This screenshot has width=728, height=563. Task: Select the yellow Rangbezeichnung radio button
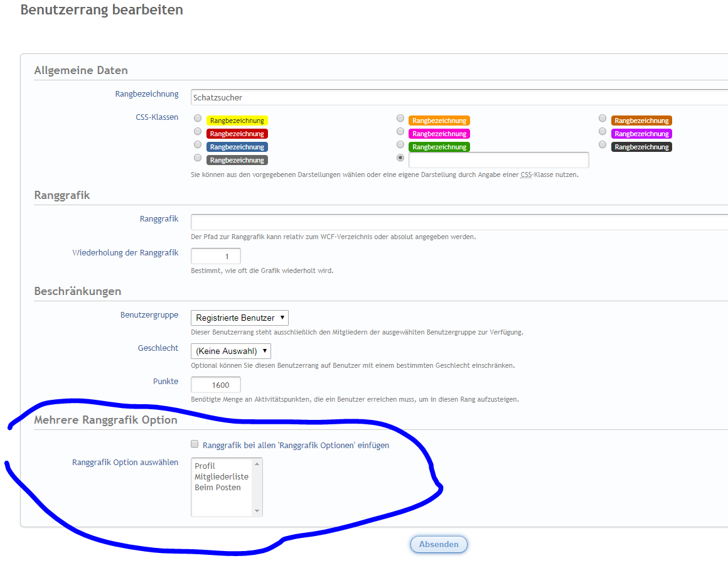point(198,119)
